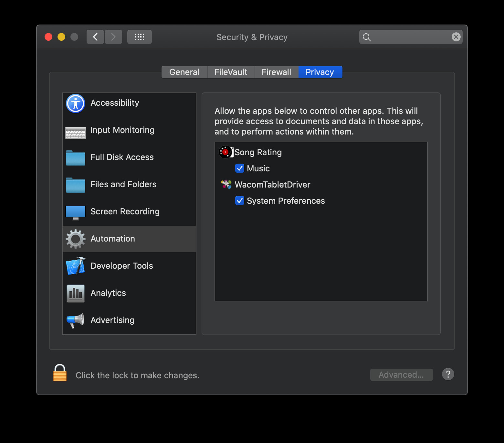Select Files and Folders label
The image size is (504, 443).
123,184
